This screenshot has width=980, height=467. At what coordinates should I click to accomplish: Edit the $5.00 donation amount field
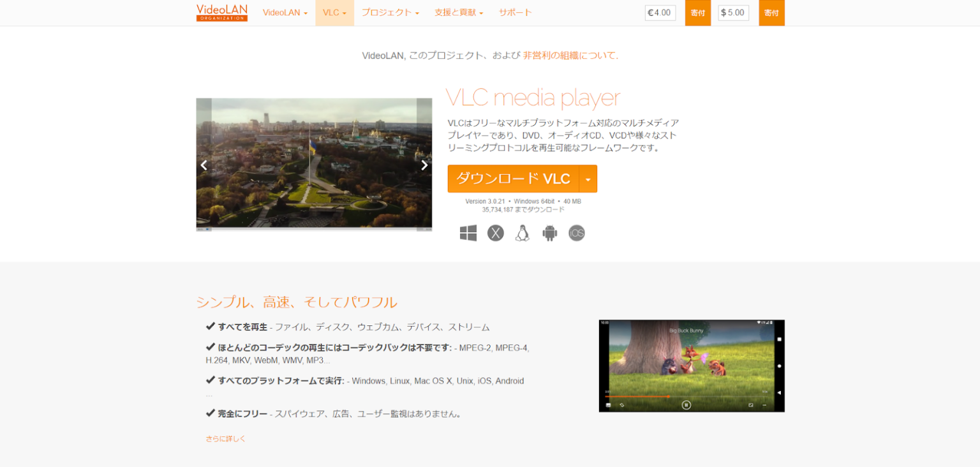click(733, 12)
